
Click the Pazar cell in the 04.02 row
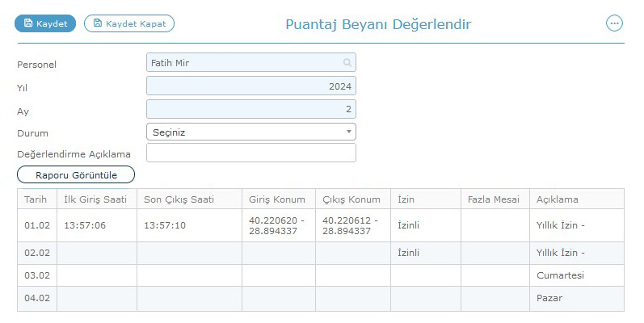(x=577, y=299)
